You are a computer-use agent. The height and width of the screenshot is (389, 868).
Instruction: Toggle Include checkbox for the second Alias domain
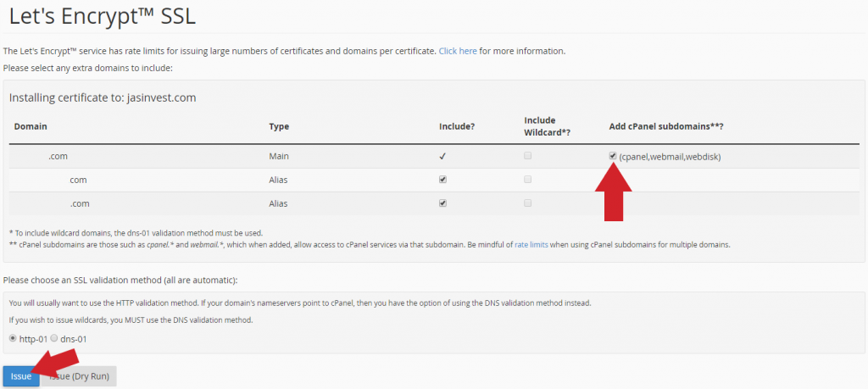[x=442, y=203]
